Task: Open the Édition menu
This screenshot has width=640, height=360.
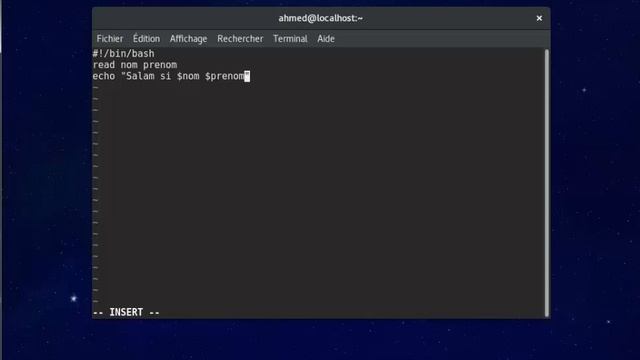Action: 146,39
